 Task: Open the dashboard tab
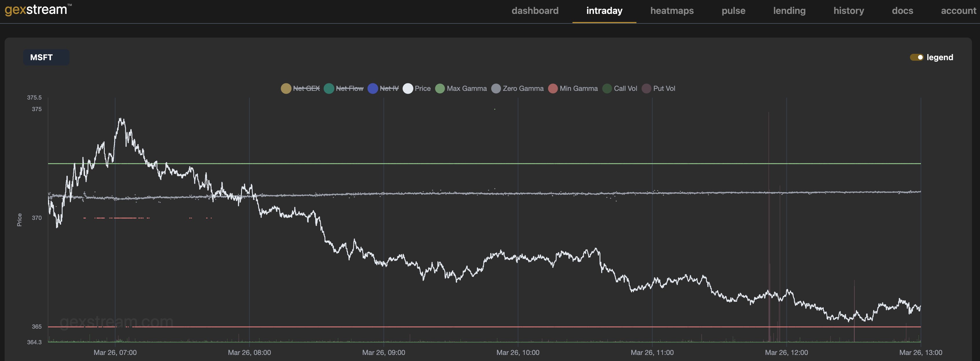pos(535,11)
